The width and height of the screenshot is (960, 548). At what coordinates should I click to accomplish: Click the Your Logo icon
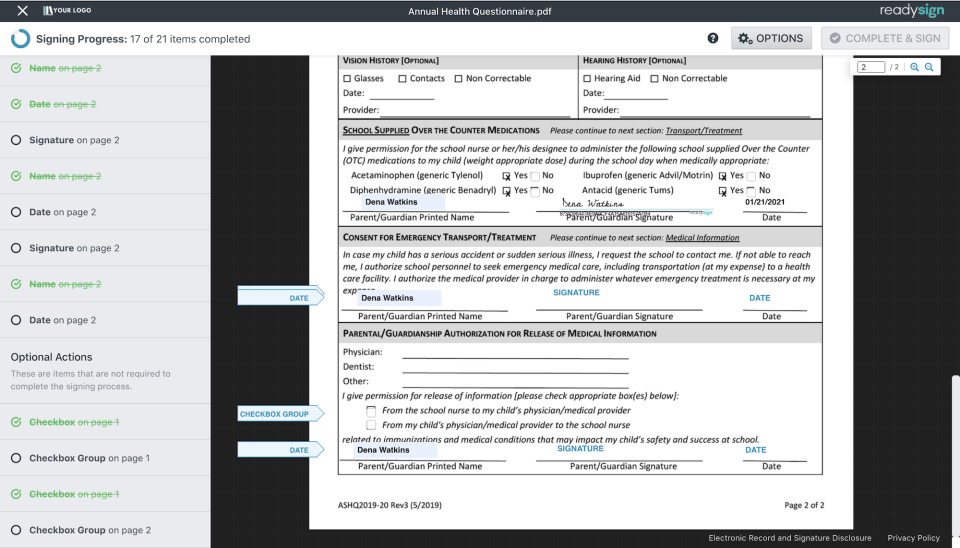coord(67,10)
